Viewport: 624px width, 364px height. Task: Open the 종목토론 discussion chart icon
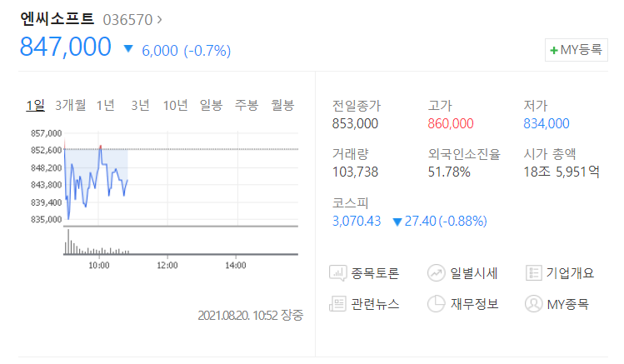click(337, 273)
